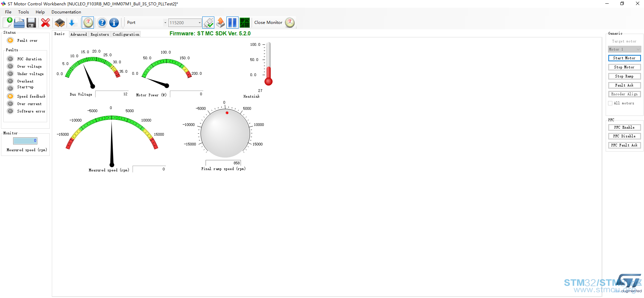Screen dimensions: 644x298
Task: Click the Under voltage fault LED
Action: (10, 74)
